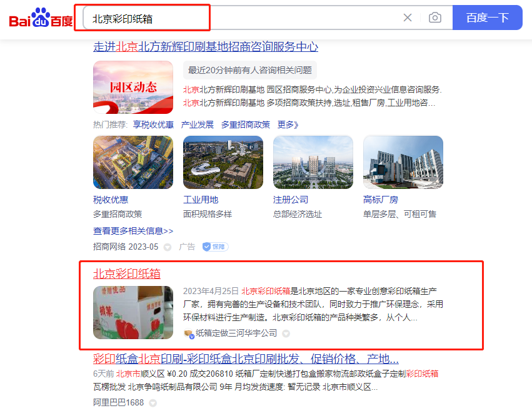Click the 纸箱定做三河华宇公司 source avatar icon

point(189,334)
